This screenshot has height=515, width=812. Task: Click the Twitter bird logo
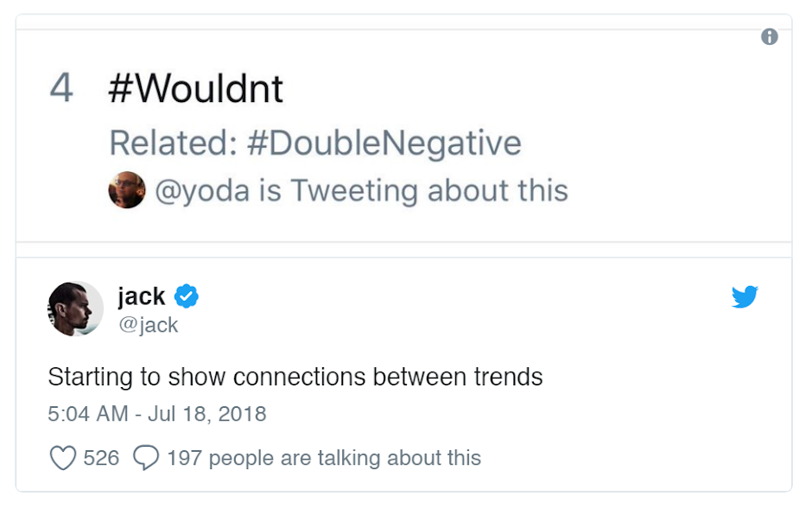point(745,297)
